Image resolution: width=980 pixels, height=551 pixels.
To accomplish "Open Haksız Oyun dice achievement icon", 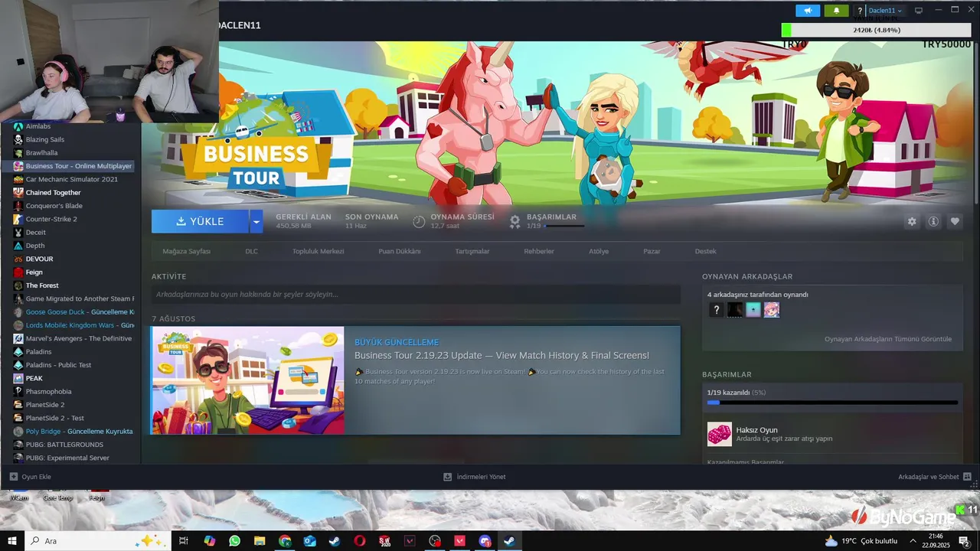I will pos(719,434).
